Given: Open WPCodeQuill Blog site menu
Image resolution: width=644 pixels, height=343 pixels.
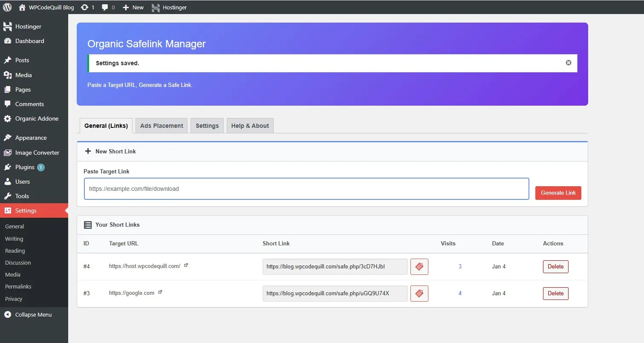Looking at the screenshot, I should pyautogui.click(x=46, y=7).
